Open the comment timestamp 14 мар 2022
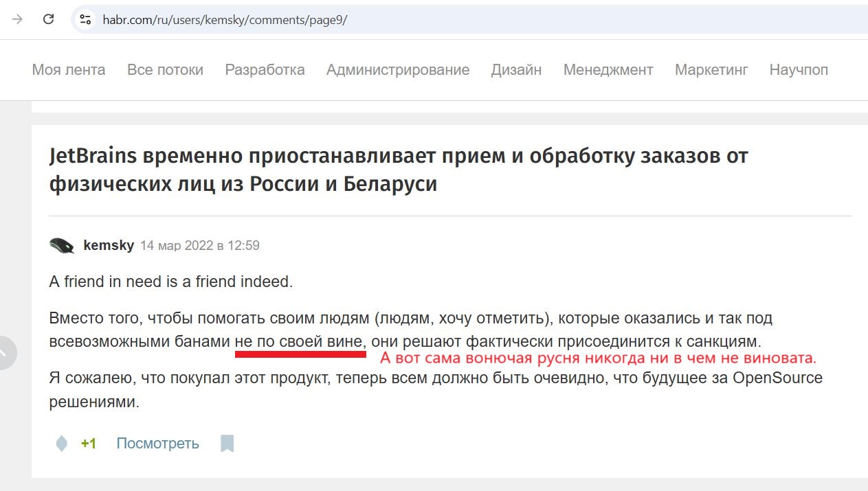 (x=200, y=245)
